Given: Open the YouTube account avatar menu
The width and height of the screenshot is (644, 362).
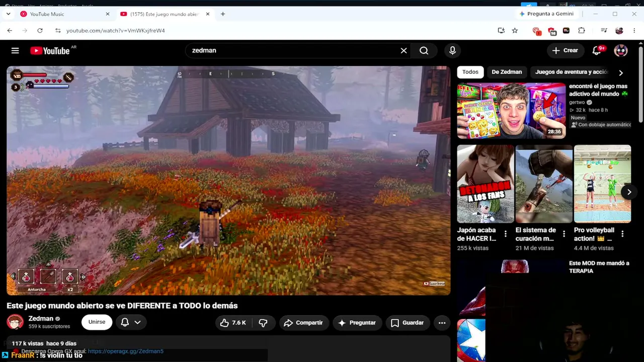Looking at the screenshot, I should pos(620,50).
